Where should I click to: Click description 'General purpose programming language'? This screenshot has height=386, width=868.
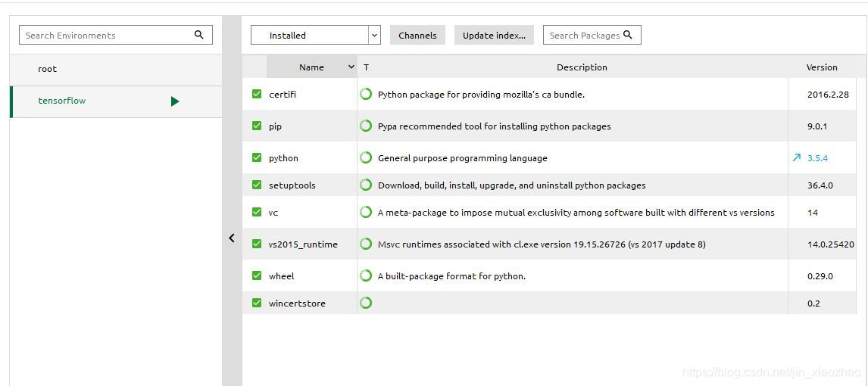tap(462, 157)
